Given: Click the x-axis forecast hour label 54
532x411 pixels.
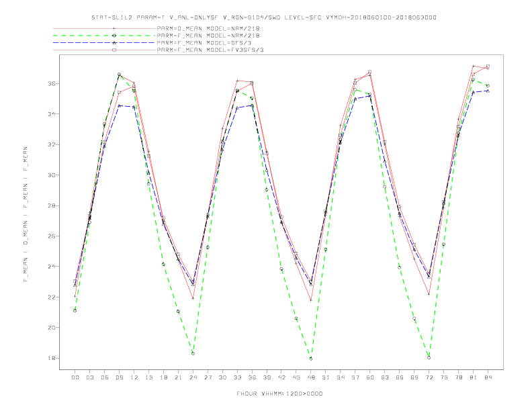Looking at the screenshot, I should (x=341, y=377).
